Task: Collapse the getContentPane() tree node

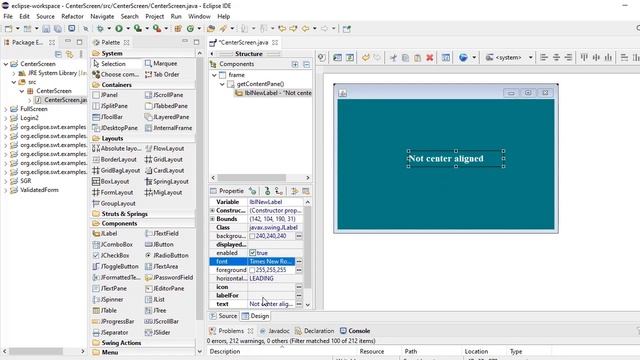Action: tap(222, 84)
